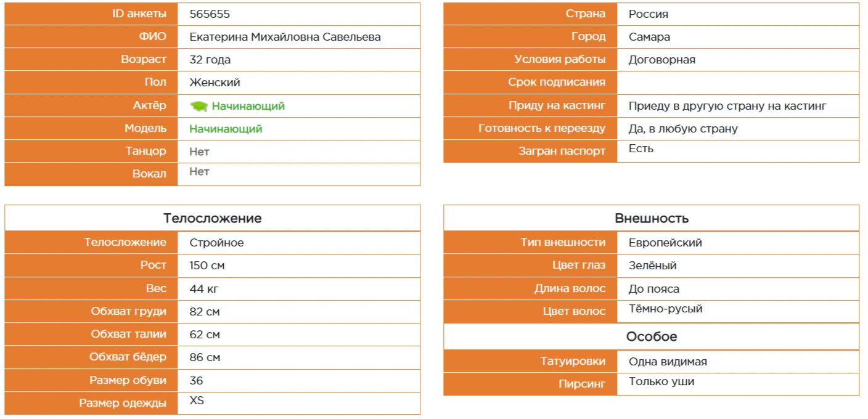The image size is (868, 419).
Task: Click the '150 см' height value
Action: click(207, 266)
